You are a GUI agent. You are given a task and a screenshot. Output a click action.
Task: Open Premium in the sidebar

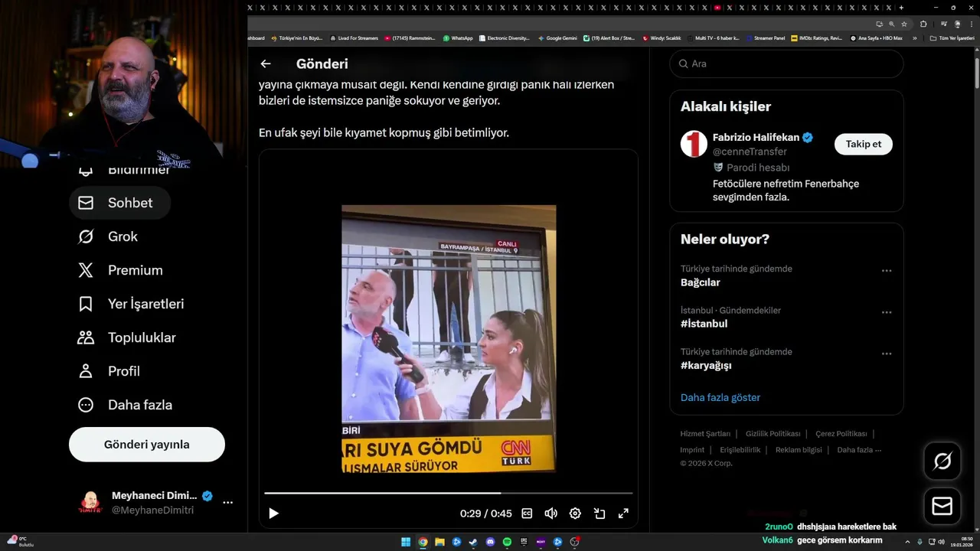point(120,270)
